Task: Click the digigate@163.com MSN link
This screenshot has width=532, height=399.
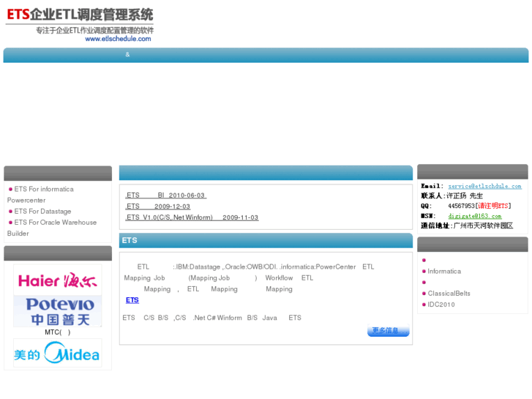Action: click(x=475, y=216)
